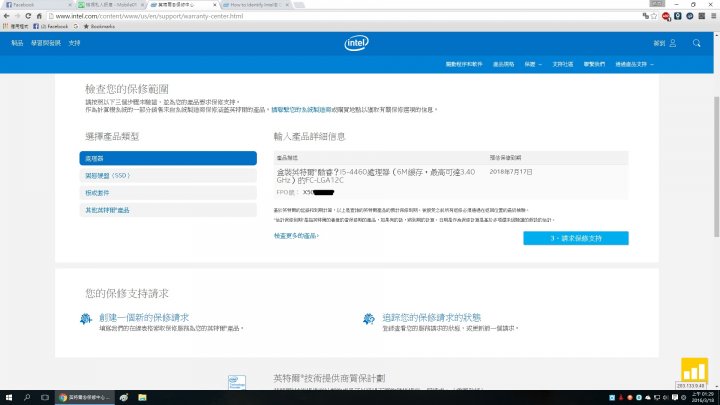This screenshot has width=720, height=405.
Task: Select the solid-state drive (SSD) product type
Action: pos(168,175)
